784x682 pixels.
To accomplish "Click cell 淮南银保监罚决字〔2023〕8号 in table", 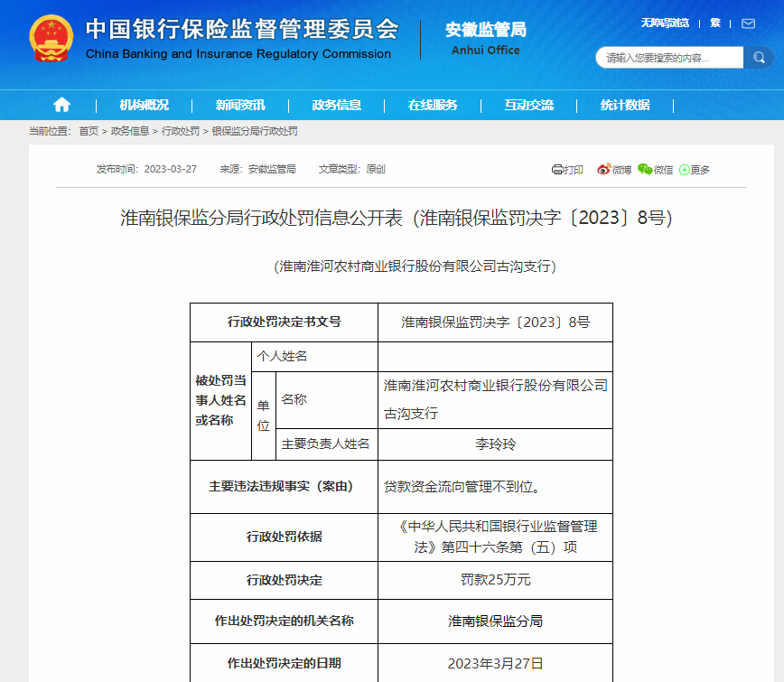I will point(496,322).
